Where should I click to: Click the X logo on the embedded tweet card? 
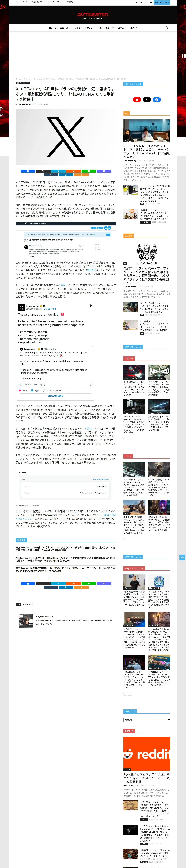click(91, 306)
